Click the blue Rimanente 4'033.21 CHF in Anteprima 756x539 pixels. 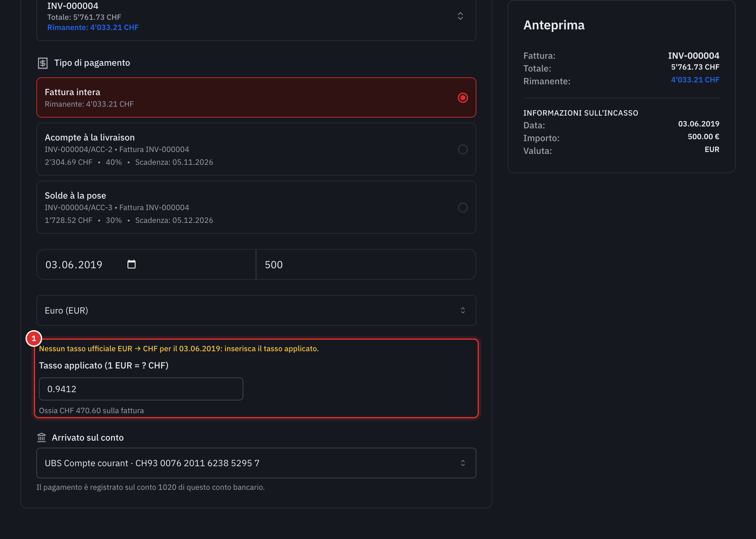tap(695, 80)
